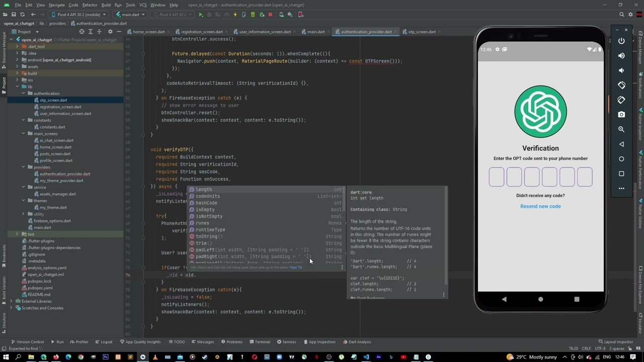The height and width of the screenshot is (362, 644).
Task: Click the Flutter Hot Reload lightning icon
Action: 235,15
